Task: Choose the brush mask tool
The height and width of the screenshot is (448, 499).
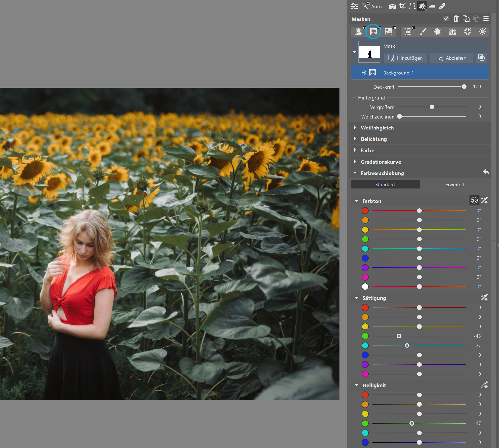Action: [x=423, y=32]
